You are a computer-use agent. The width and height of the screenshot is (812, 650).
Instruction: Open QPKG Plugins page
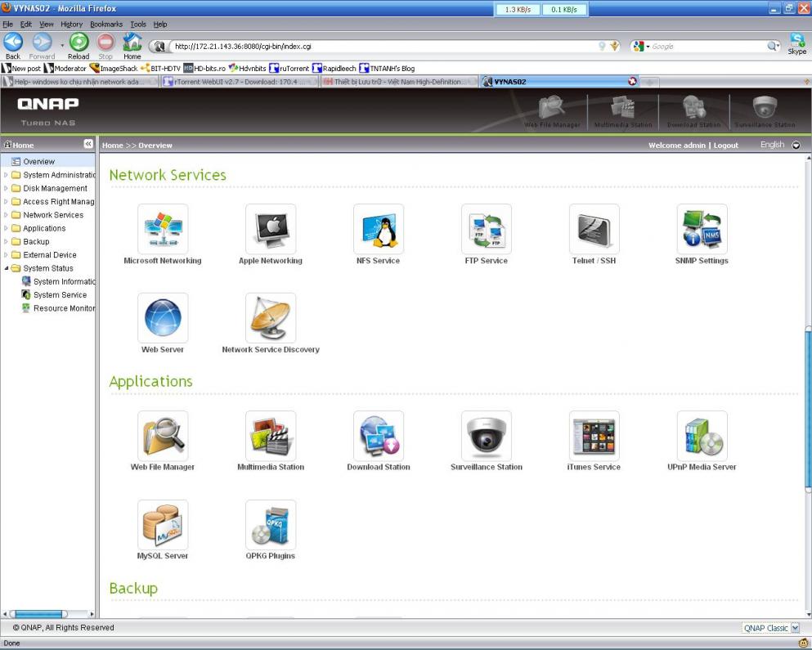coord(271,525)
